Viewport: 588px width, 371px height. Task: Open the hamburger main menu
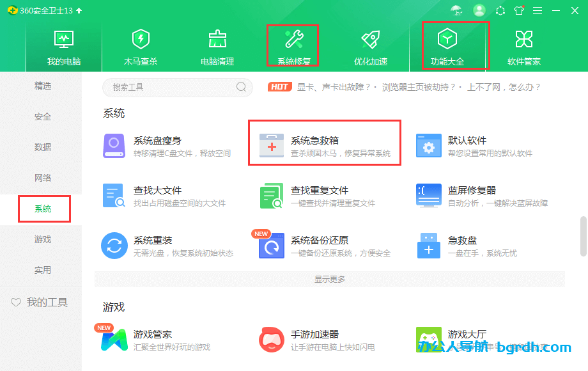click(x=538, y=10)
